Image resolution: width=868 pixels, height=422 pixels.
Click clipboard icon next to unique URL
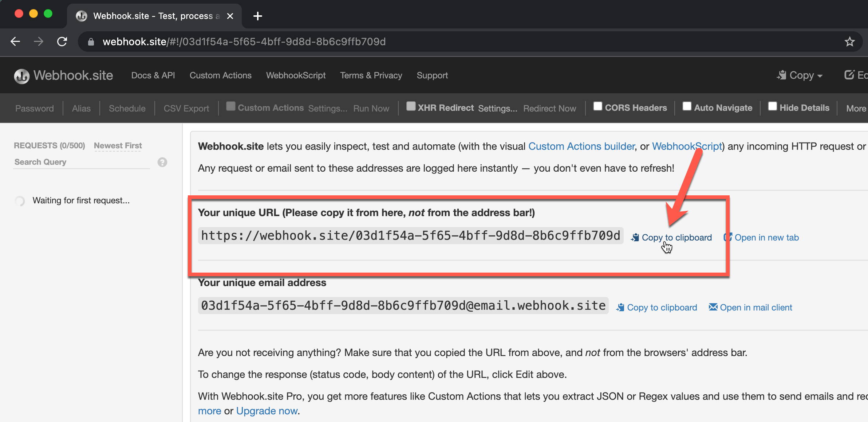pos(635,238)
